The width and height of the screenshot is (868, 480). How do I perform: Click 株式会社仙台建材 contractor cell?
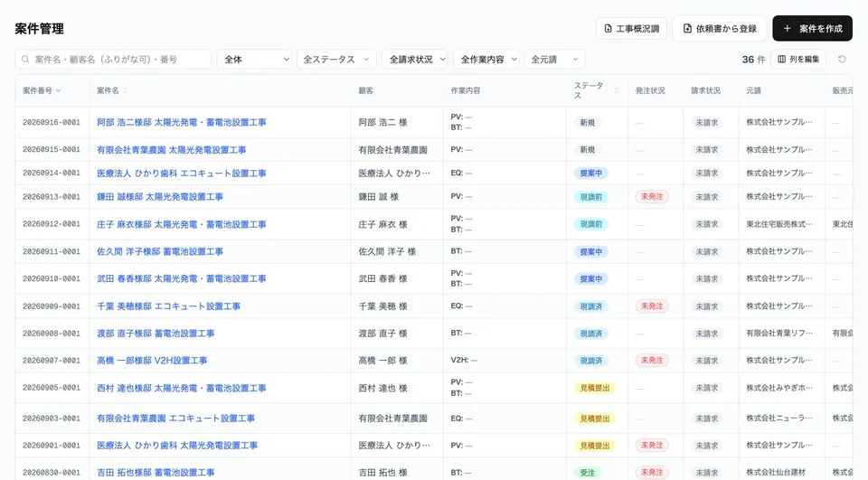tap(776, 472)
